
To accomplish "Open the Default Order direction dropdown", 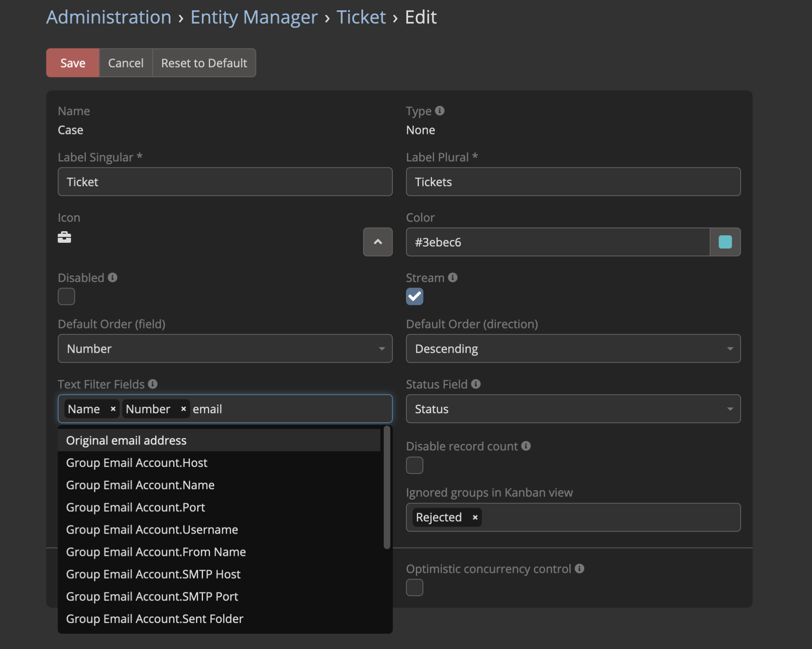I will click(x=573, y=349).
